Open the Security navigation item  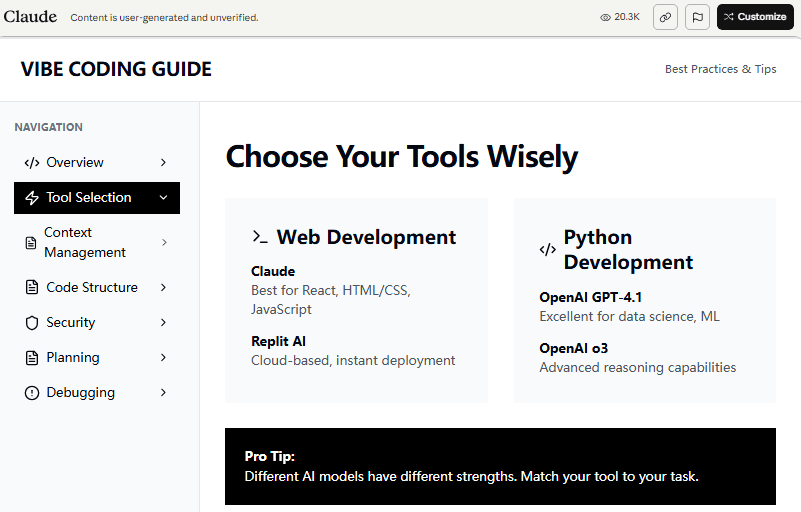[97, 322]
